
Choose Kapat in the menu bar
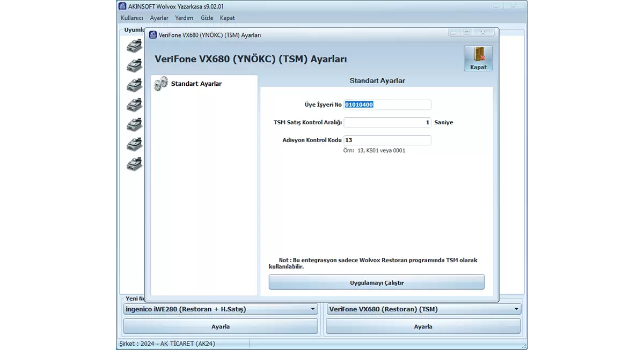click(x=227, y=18)
